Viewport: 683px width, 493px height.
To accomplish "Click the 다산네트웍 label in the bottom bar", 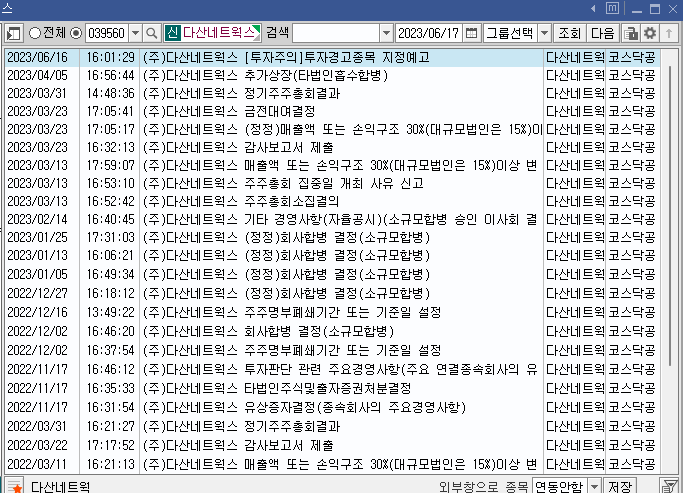I will click(61, 486).
